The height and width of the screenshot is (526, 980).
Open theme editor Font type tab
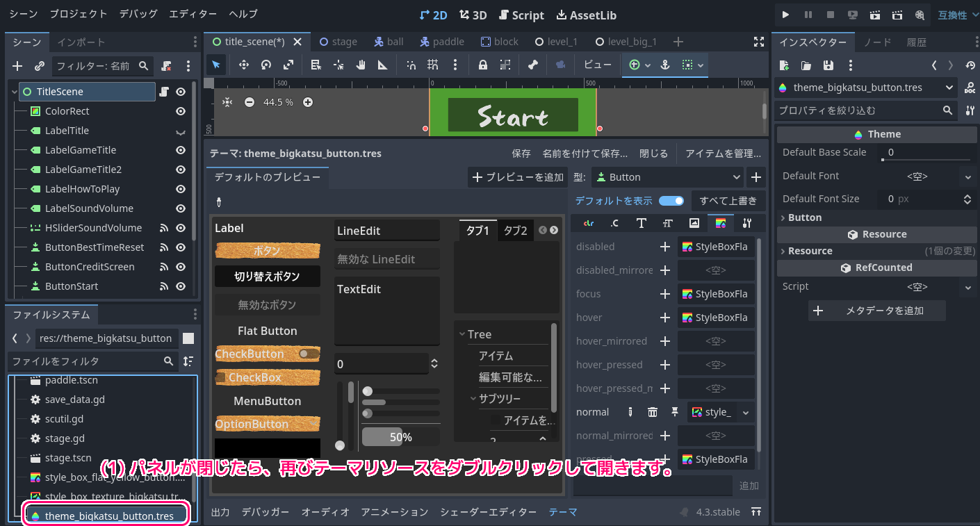tap(641, 223)
